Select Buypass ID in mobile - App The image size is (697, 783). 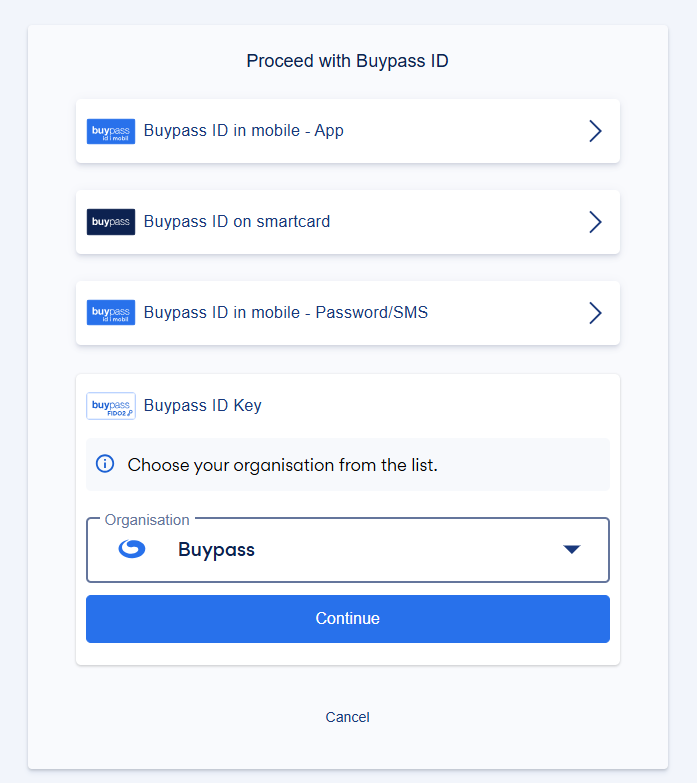click(x=244, y=131)
